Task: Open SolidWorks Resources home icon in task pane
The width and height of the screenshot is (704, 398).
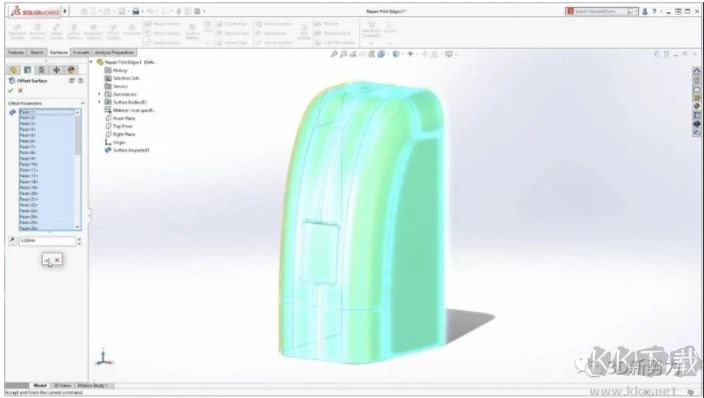Action: coord(696,71)
